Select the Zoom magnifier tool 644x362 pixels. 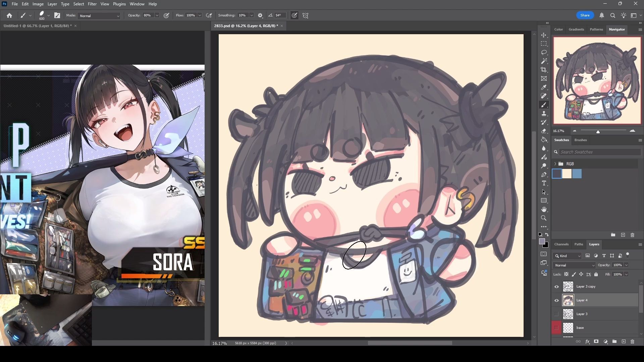tap(544, 218)
